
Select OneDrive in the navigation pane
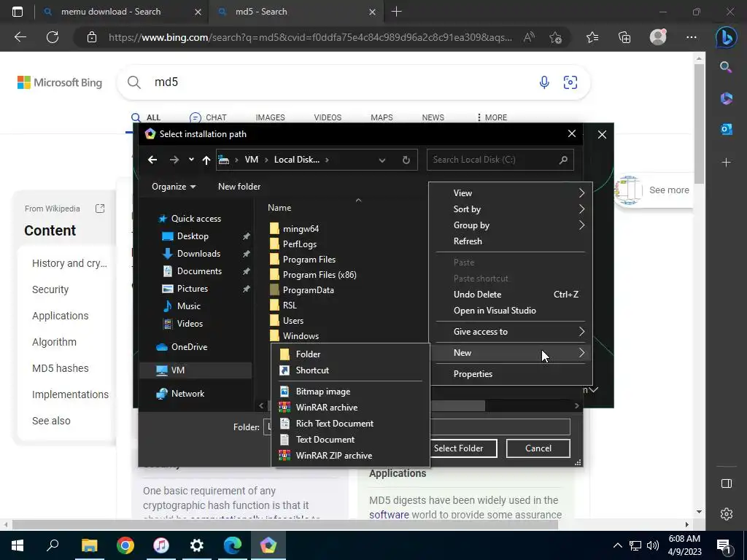[x=189, y=347]
